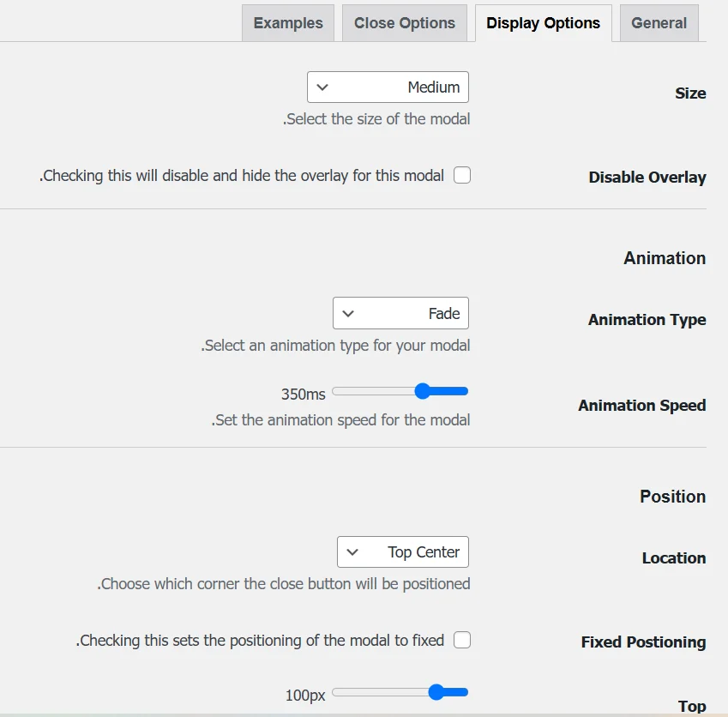Switch to the Close Options tab

click(x=404, y=23)
